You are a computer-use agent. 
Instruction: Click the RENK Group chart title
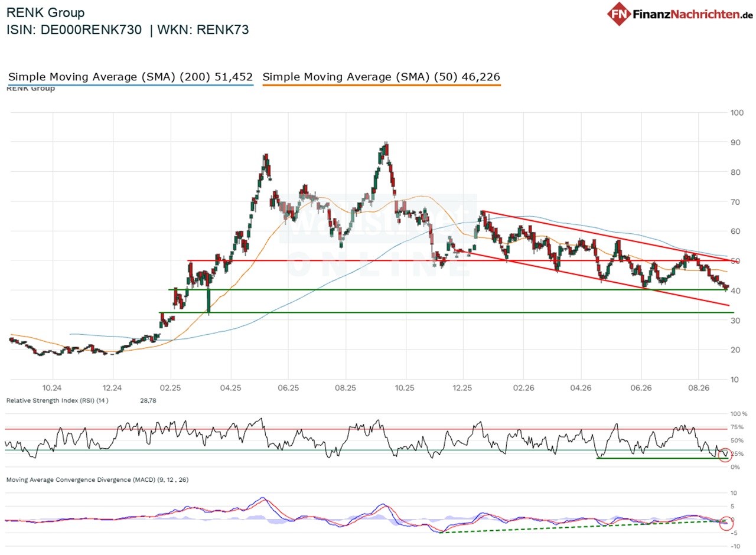[x=45, y=12]
